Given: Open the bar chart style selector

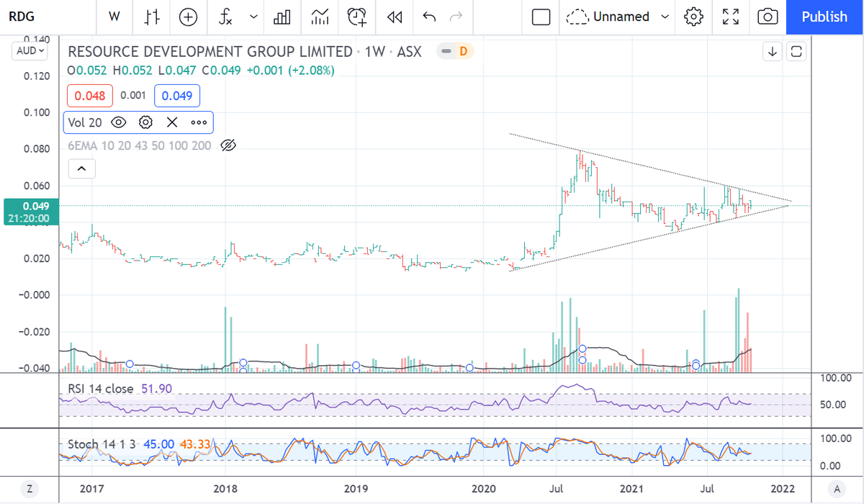Looking at the screenshot, I should pos(152,17).
